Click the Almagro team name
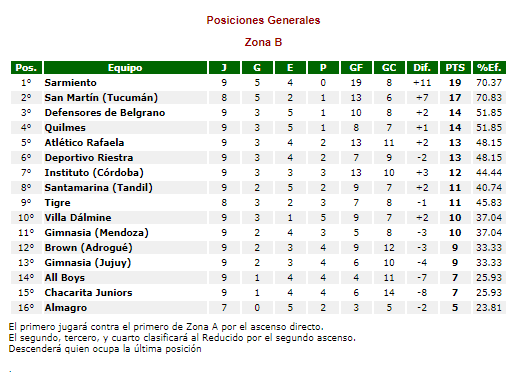The height and width of the screenshot is (372, 516). pyautogui.click(x=66, y=308)
